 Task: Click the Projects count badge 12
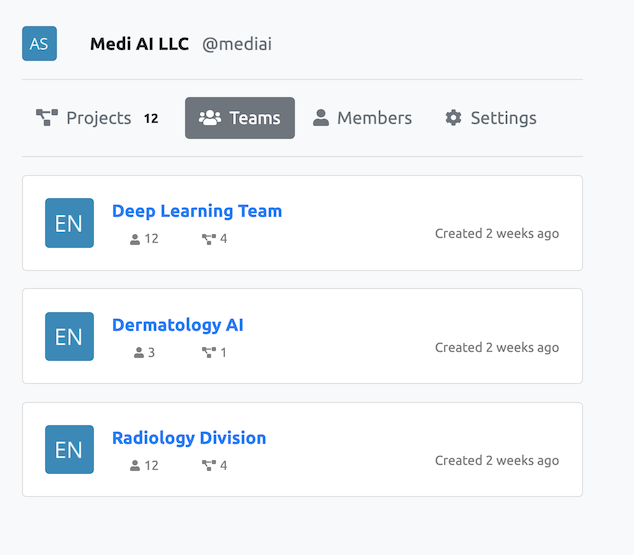(151, 118)
